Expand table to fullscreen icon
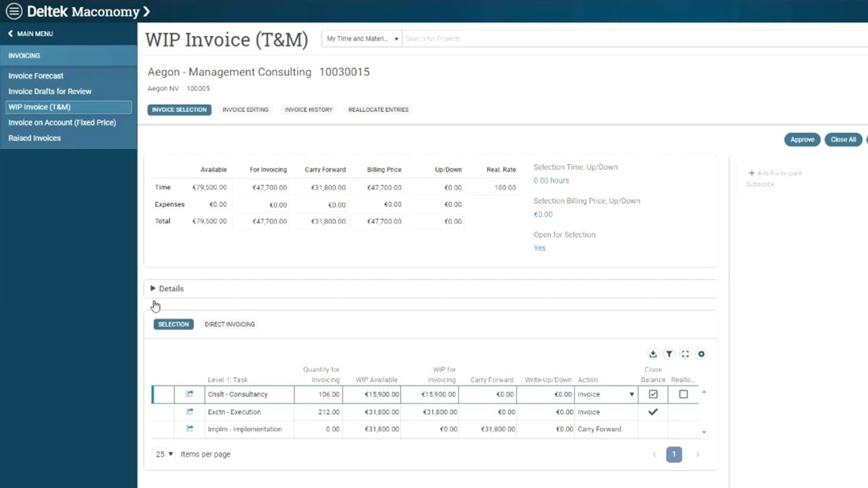The image size is (868, 488). click(x=685, y=354)
